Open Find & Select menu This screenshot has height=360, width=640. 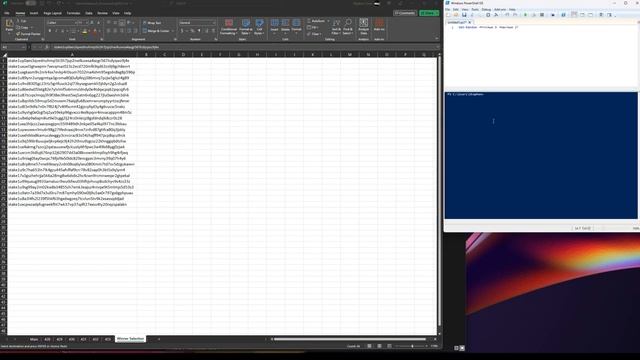tap(348, 27)
